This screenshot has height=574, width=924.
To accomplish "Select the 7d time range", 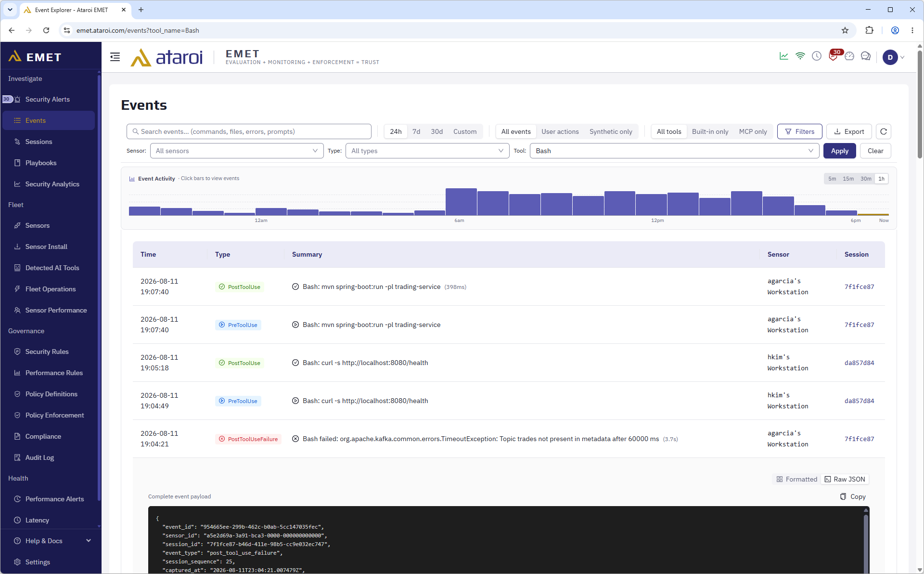I will (416, 131).
